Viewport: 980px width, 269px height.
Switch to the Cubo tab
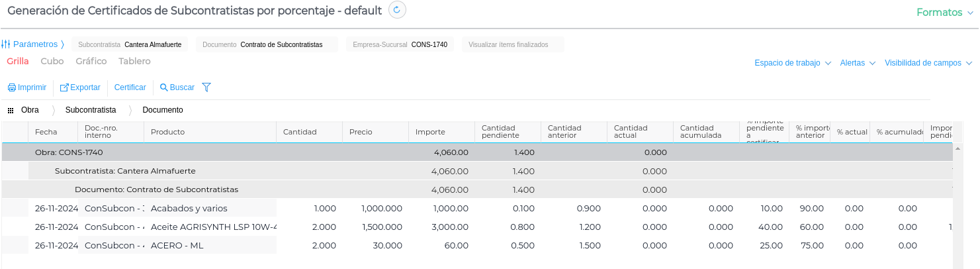click(52, 61)
